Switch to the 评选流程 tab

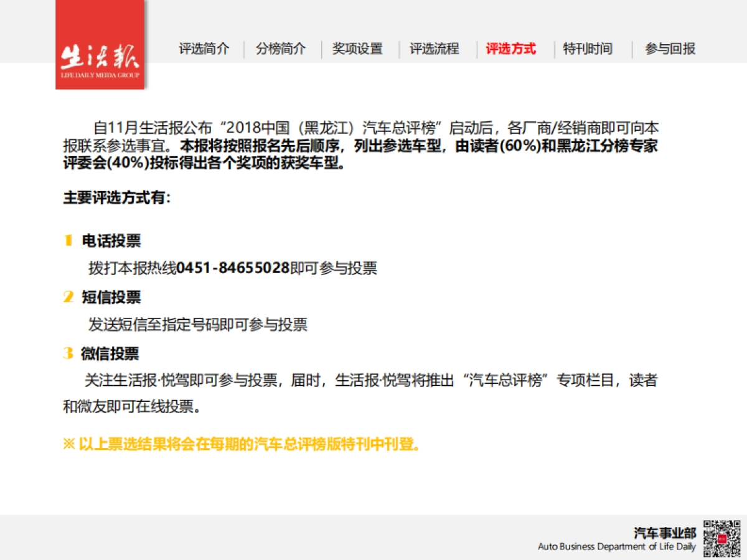click(x=435, y=49)
